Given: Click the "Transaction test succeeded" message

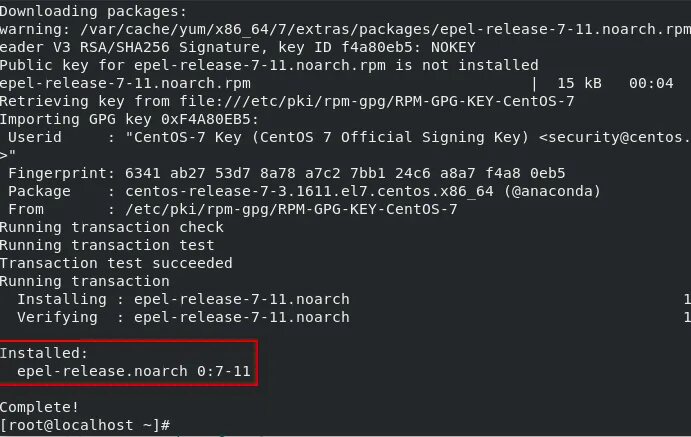Looking at the screenshot, I should 115,263.
